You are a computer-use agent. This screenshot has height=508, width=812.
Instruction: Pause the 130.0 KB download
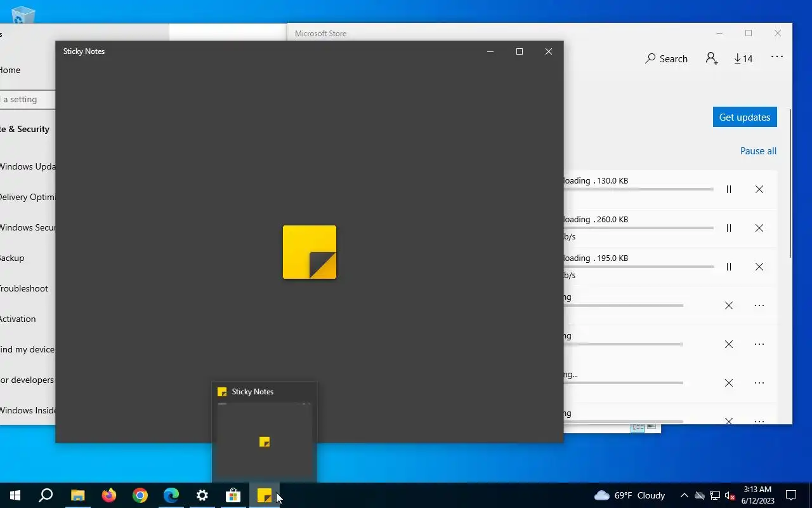[x=729, y=189]
